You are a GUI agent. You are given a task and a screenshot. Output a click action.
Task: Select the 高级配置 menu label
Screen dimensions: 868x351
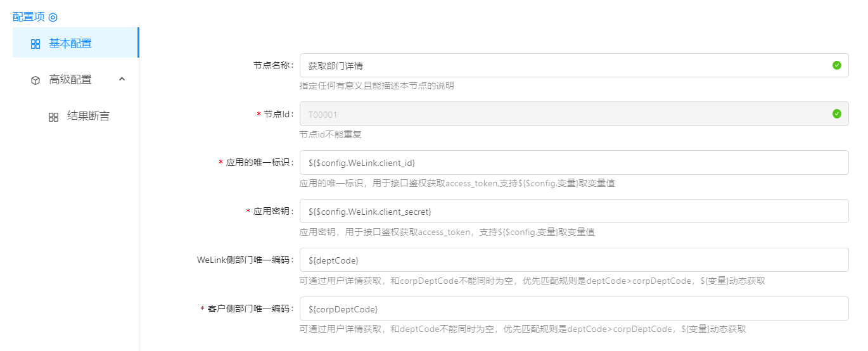click(x=70, y=80)
